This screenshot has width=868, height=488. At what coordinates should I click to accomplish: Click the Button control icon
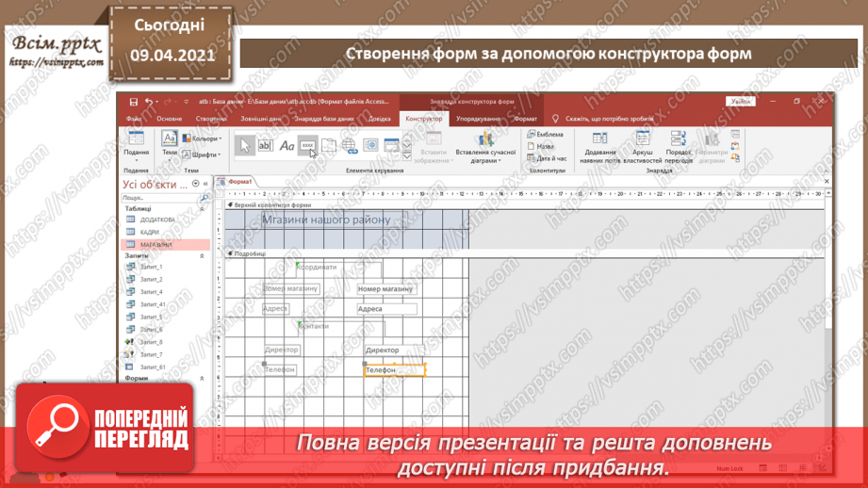pyautogui.click(x=308, y=145)
